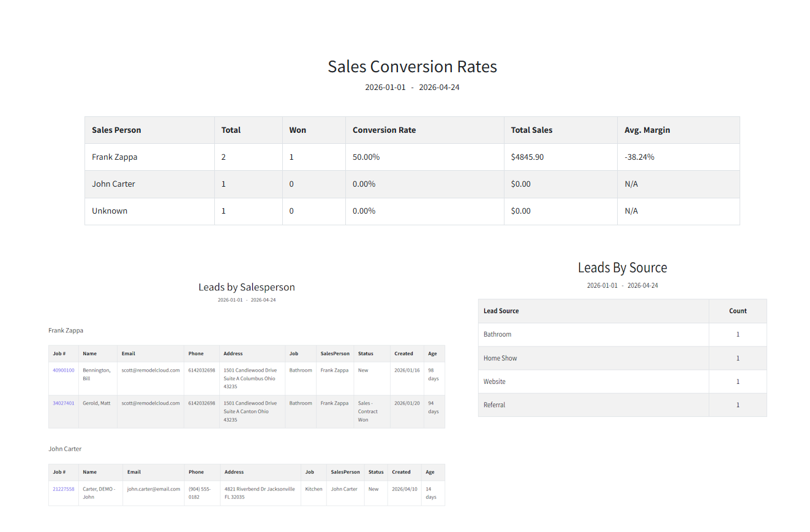Click the Conversion Rate column header

[384, 130]
